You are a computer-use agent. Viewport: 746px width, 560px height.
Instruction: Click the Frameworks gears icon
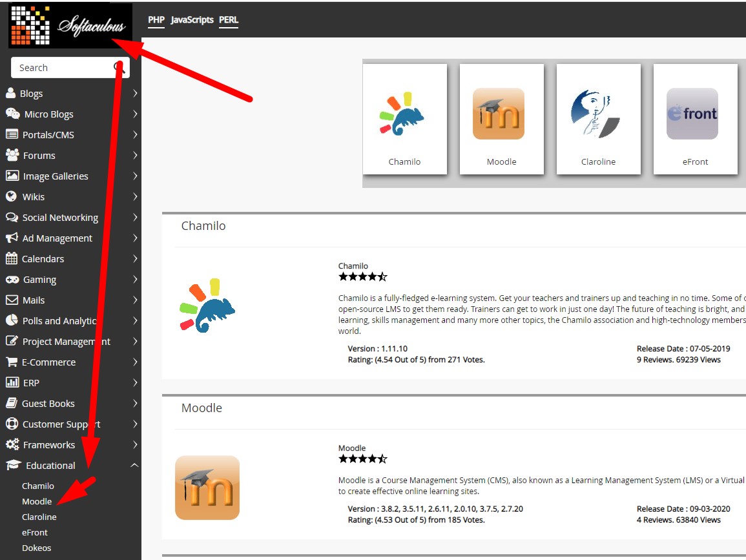12,444
